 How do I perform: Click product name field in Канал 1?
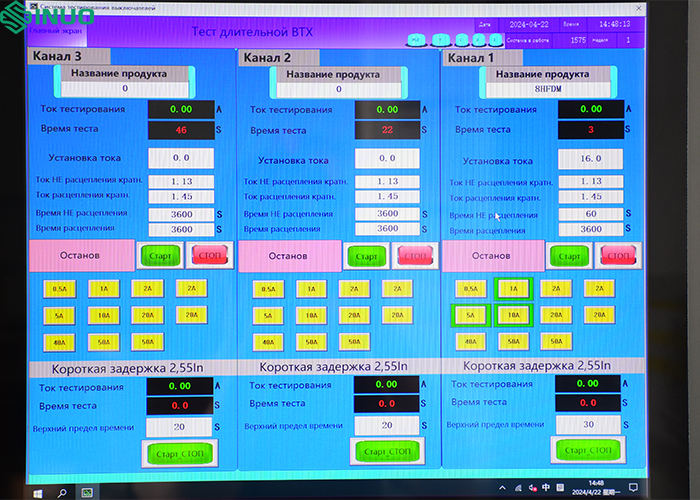pyautogui.click(x=542, y=89)
